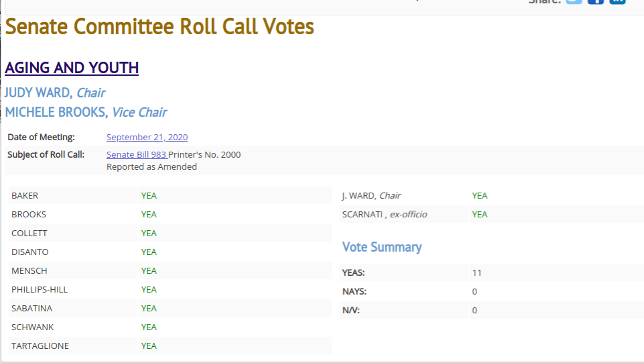Click the SCARNATI, ex-officio entry
Image resolution: width=644 pixels, height=363 pixels.
(x=384, y=215)
